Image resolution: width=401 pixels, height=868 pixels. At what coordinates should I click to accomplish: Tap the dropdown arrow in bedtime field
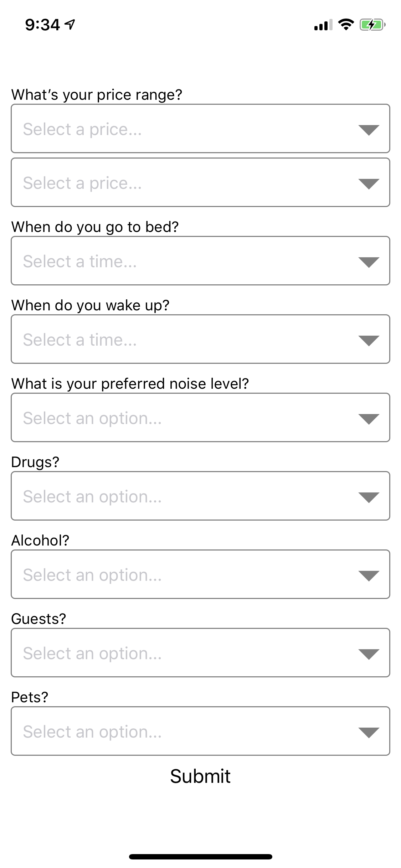(369, 262)
